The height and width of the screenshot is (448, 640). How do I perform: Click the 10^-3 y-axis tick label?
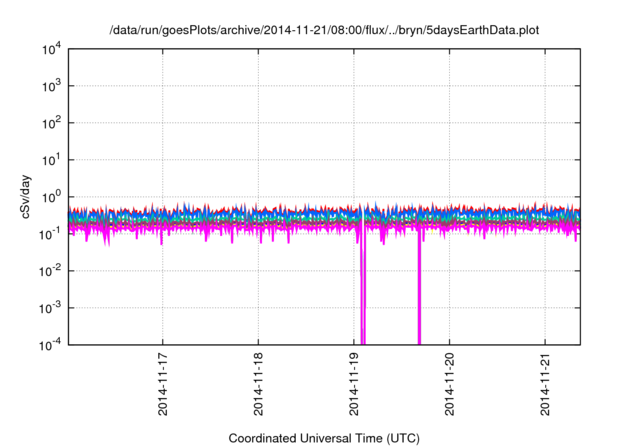(x=50, y=308)
